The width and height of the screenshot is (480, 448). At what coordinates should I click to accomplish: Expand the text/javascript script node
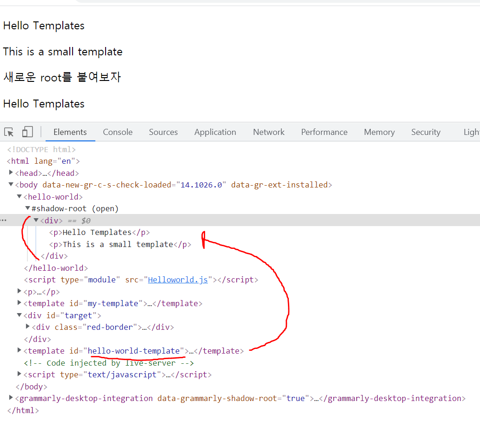[19, 374]
